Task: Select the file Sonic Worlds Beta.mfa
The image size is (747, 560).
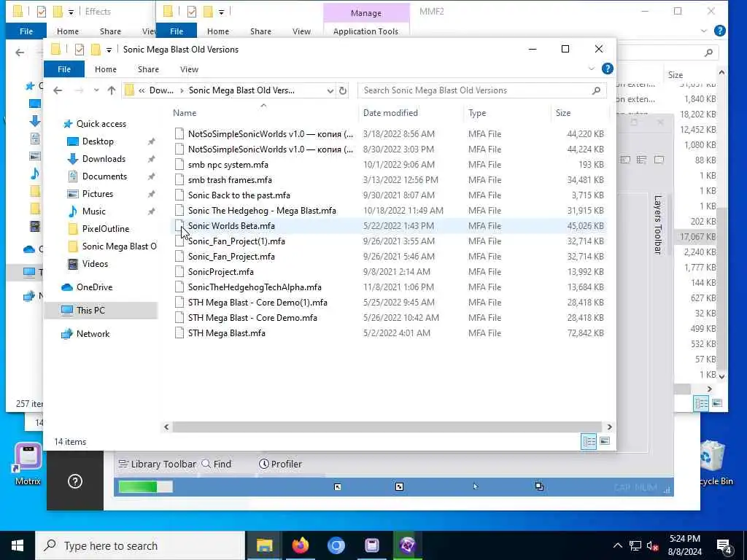Action: click(231, 226)
